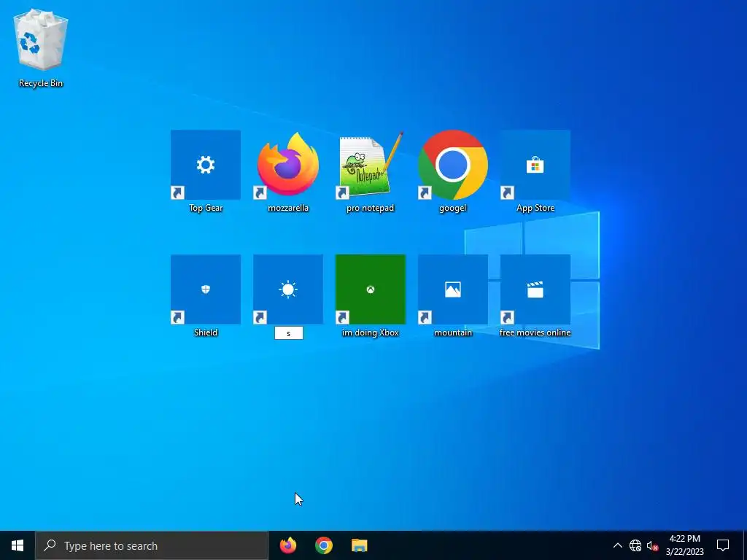Click the 'pro notepad' label text

tap(370, 208)
